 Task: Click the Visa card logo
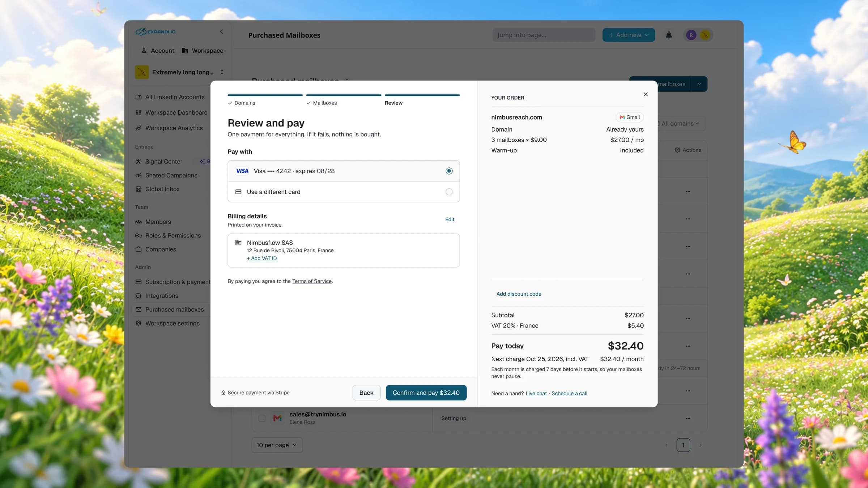point(242,171)
